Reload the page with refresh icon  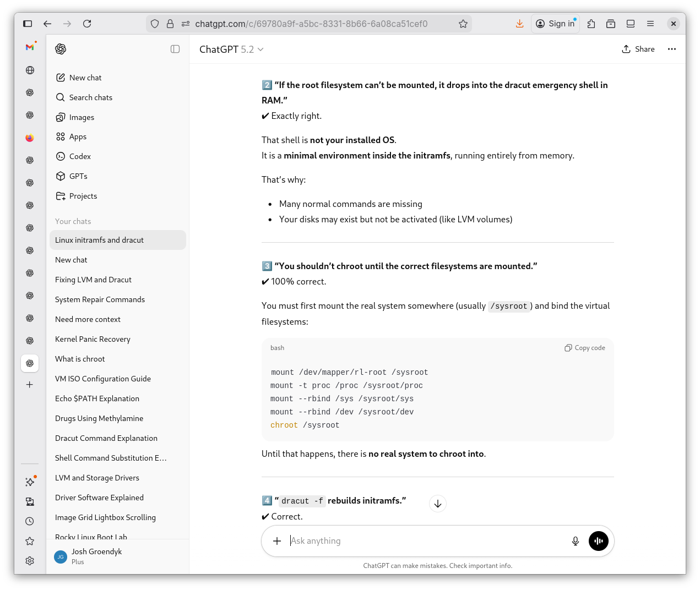[x=87, y=24]
